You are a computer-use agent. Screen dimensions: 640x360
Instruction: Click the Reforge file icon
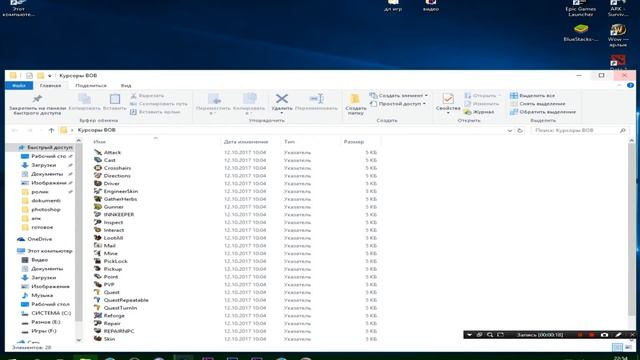[x=98, y=316]
